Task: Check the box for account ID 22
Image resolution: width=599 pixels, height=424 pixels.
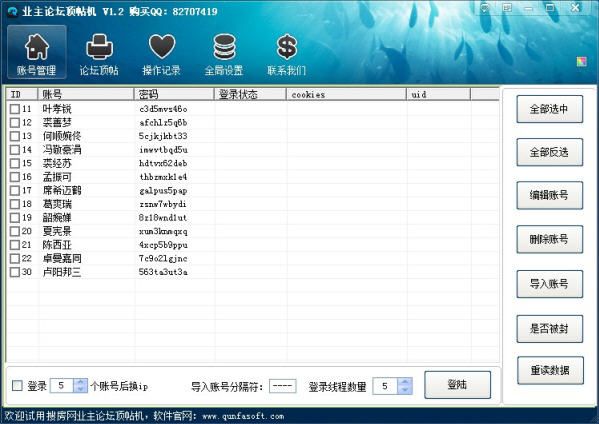Action: coord(15,259)
